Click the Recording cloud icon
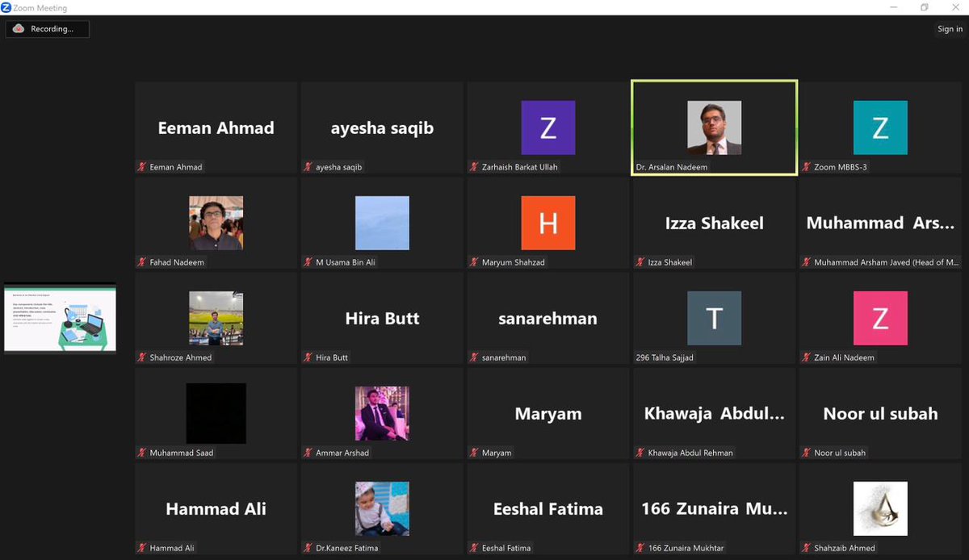 (x=19, y=29)
